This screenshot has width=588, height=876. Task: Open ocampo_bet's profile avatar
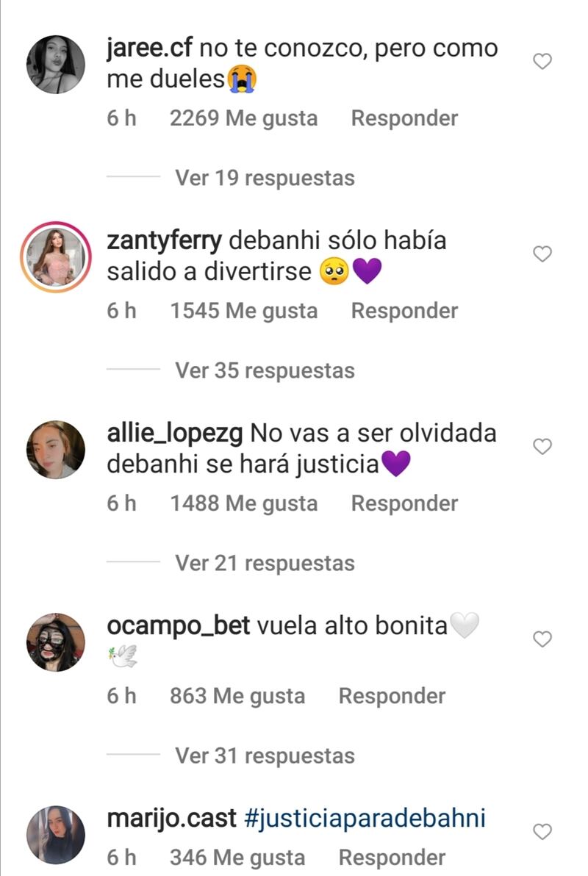pos(55,642)
